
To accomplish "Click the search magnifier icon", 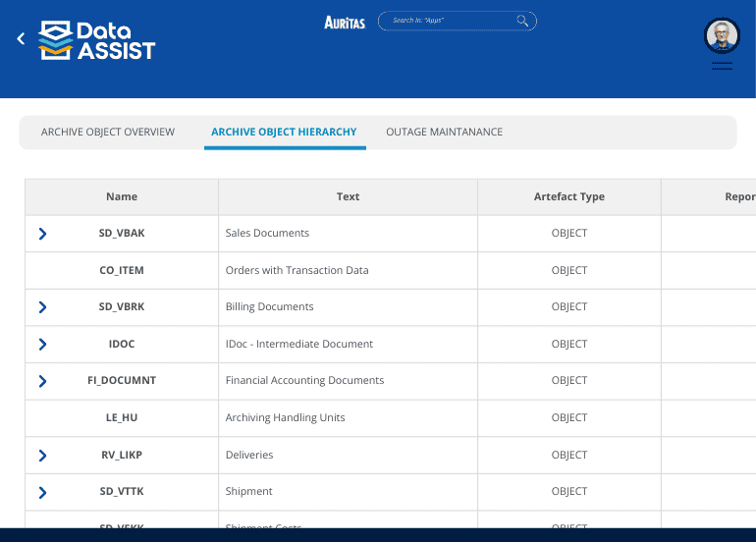I will point(523,21).
